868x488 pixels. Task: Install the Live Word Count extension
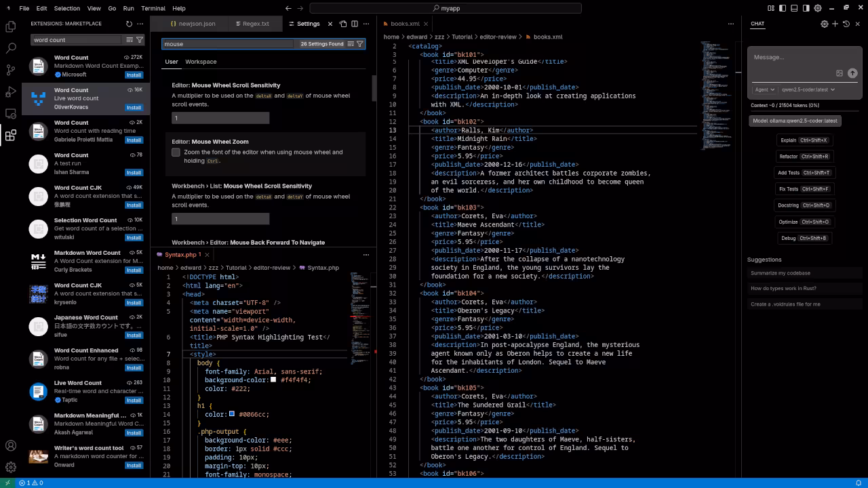tap(134, 401)
